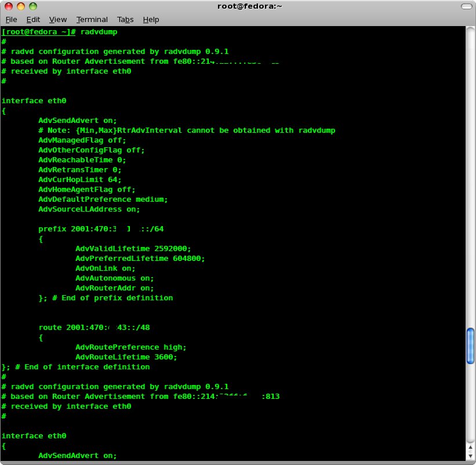Click the AdvRoutePreference high line
This screenshot has height=465, width=476.
[131, 347]
